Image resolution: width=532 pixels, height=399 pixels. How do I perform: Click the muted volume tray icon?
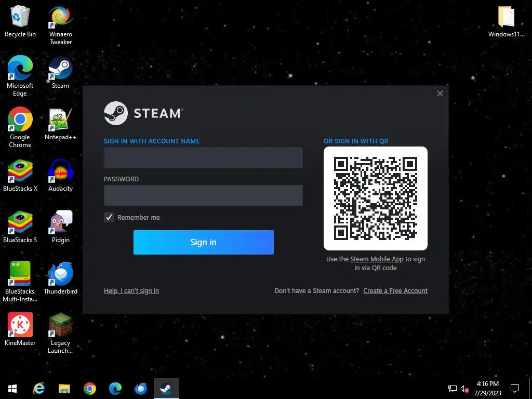(464, 389)
